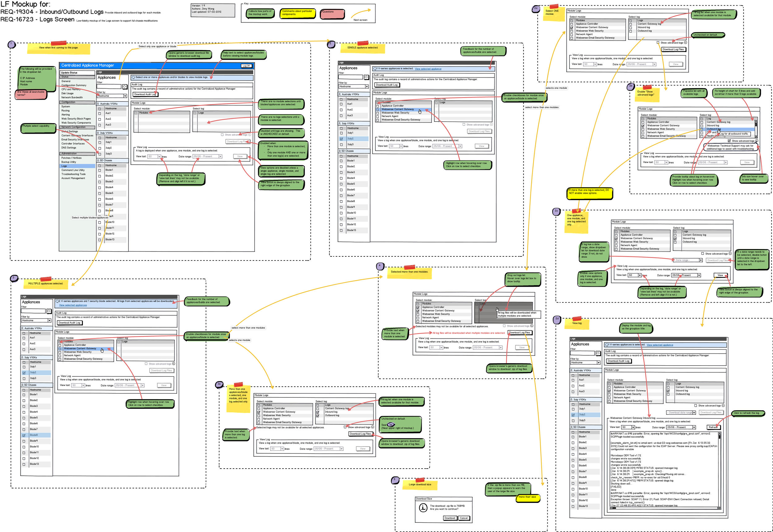Click bubble icon beside 'Select one or more appliances' message

pos(133,77)
